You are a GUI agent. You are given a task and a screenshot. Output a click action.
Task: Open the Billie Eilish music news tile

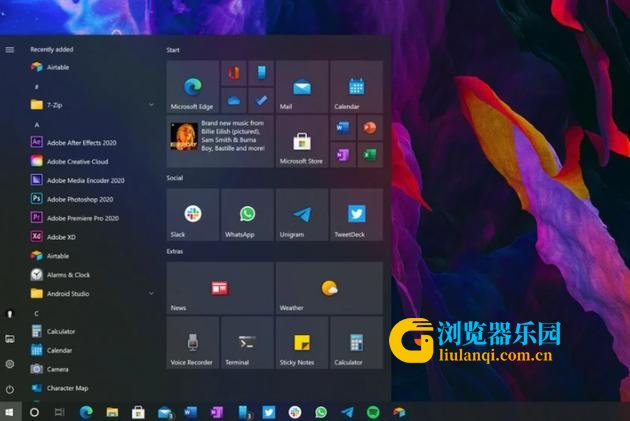click(x=220, y=141)
